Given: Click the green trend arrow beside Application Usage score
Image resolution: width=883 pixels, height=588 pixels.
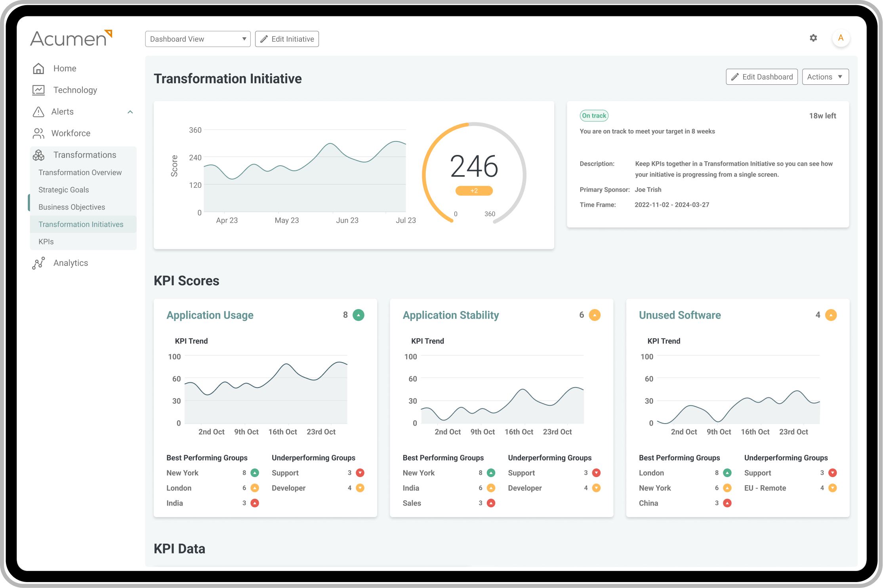Looking at the screenshot, I should click(358, 315).
